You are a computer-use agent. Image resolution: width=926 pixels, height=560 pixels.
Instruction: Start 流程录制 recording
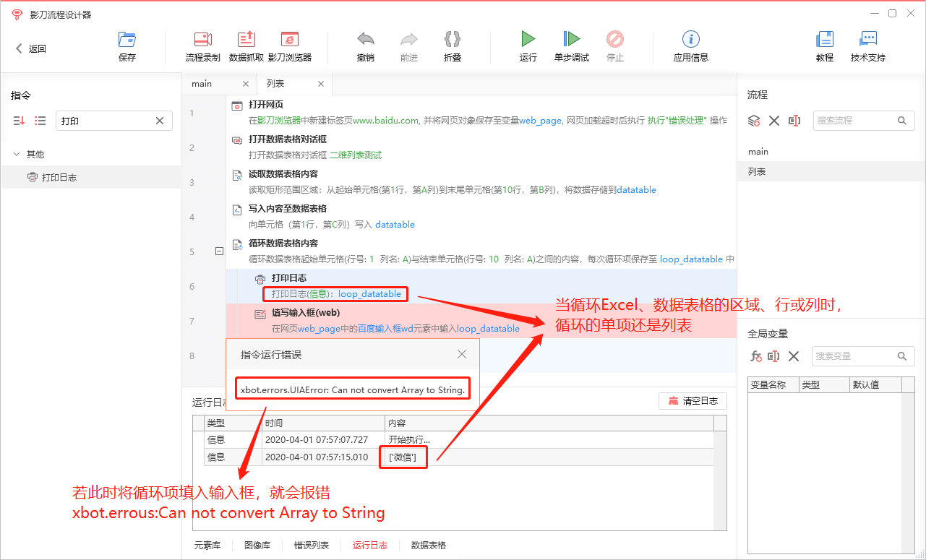(x=203, y=47)
